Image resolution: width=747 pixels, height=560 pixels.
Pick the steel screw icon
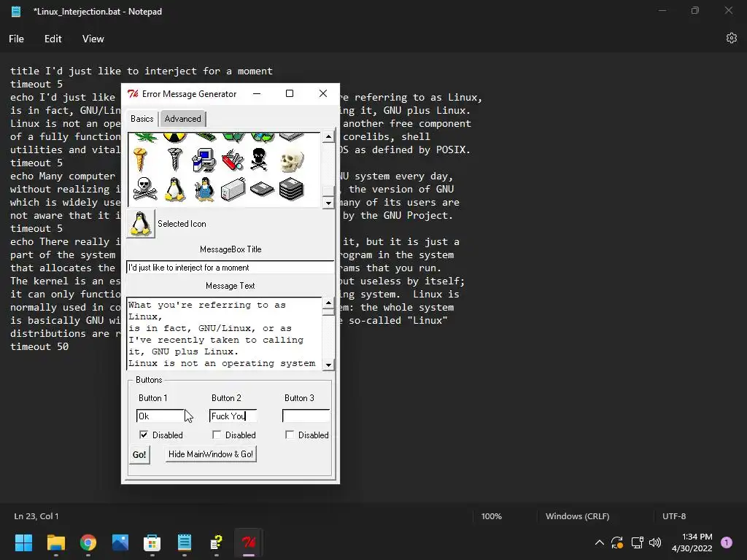click(175, 160)
